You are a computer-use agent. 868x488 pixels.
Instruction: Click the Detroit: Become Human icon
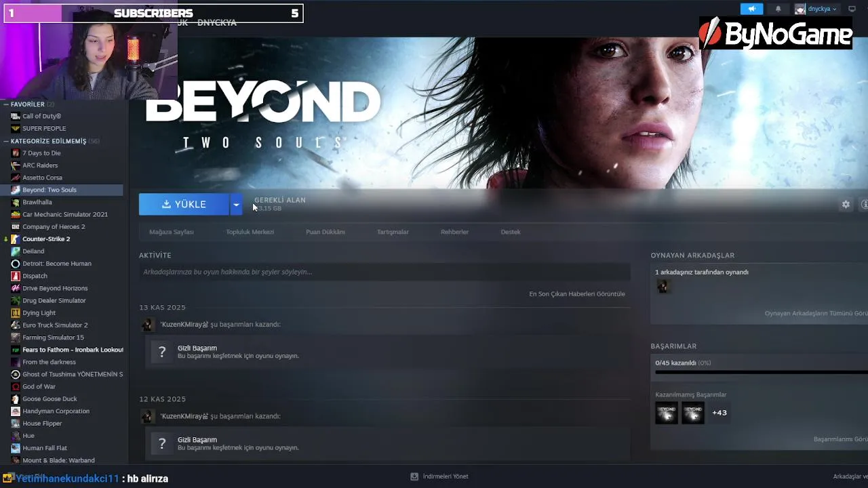tap(16, 264)
